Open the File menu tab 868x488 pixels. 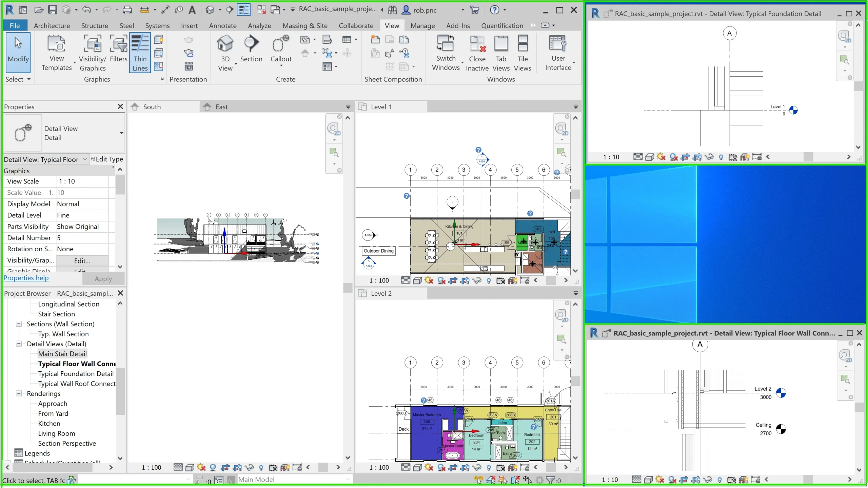15,25
